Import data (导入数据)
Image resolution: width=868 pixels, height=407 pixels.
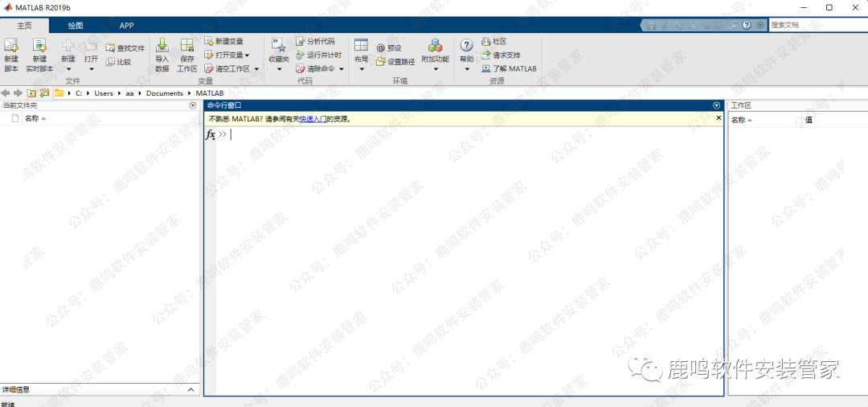click(x=162, y=55)
